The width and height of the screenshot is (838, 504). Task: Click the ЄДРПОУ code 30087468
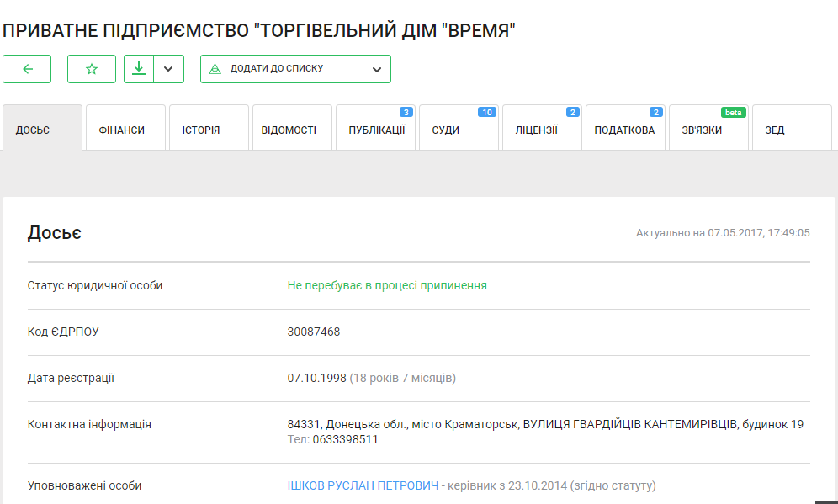(x=314, y=332)
